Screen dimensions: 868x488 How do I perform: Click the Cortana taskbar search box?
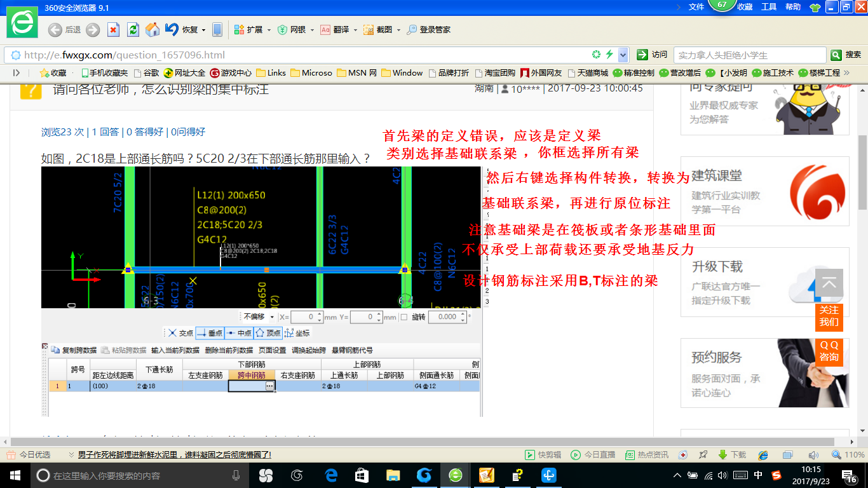coord(140,475)
